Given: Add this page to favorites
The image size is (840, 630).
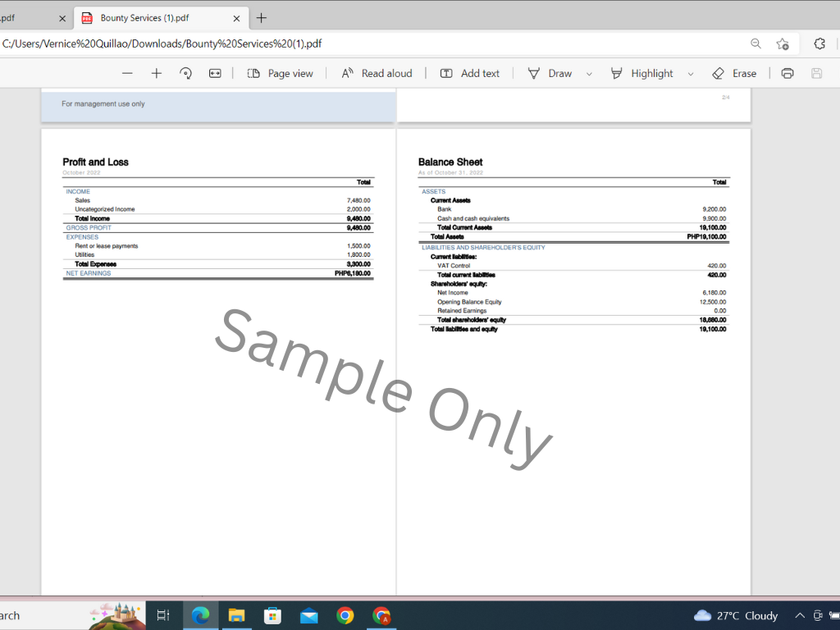Looking at the screenshot, I should (x=783, y=44).
